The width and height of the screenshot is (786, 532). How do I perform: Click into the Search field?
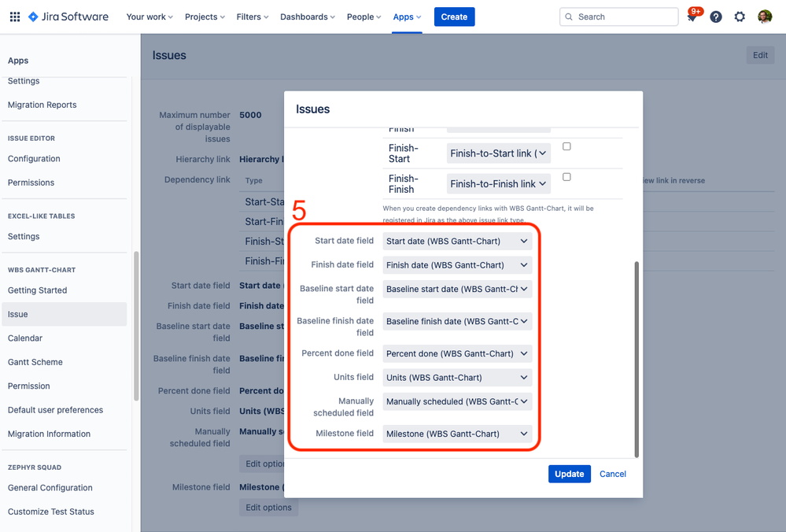(x=618, y=17)
